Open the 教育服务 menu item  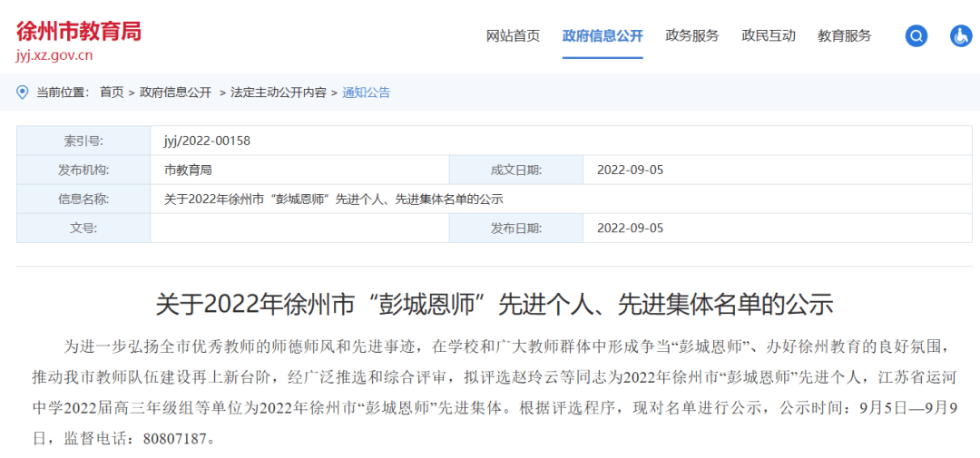pos(845,35)
